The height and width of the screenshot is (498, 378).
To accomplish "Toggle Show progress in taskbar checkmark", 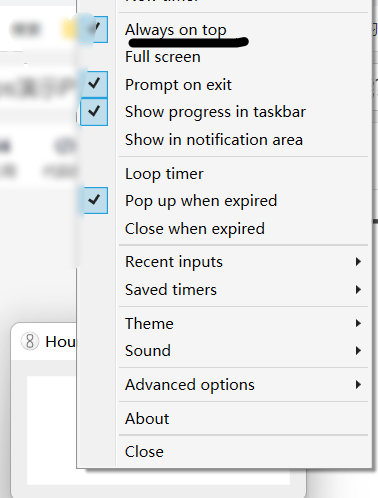I will (x=94, y=112).
